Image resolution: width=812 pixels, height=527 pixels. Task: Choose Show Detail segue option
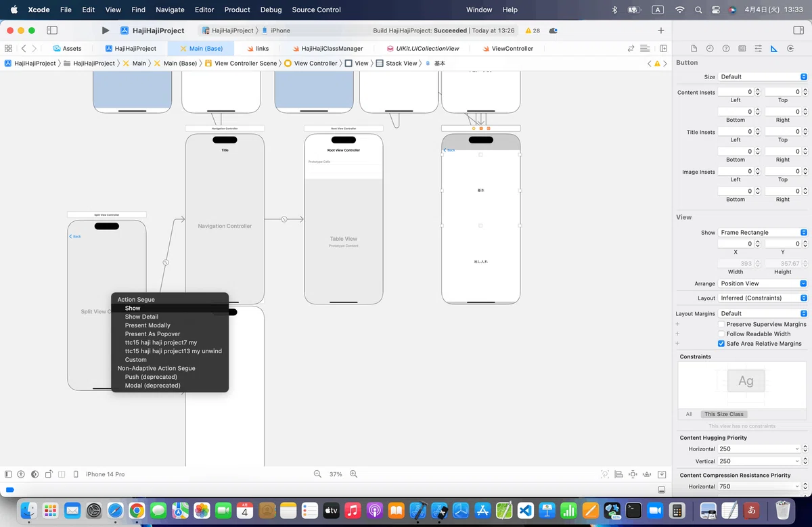170,317
